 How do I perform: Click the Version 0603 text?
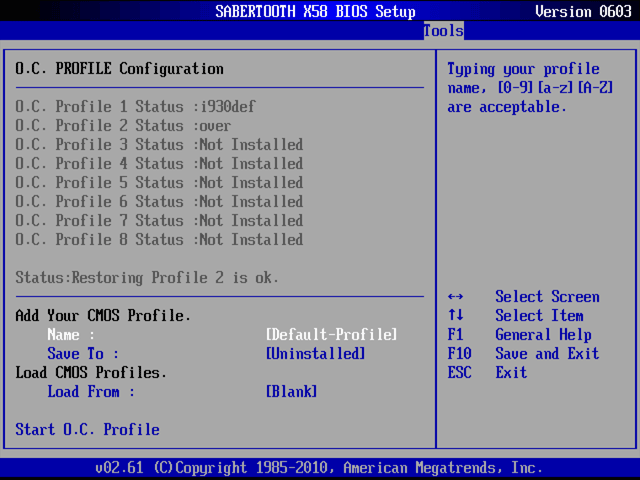583,11
